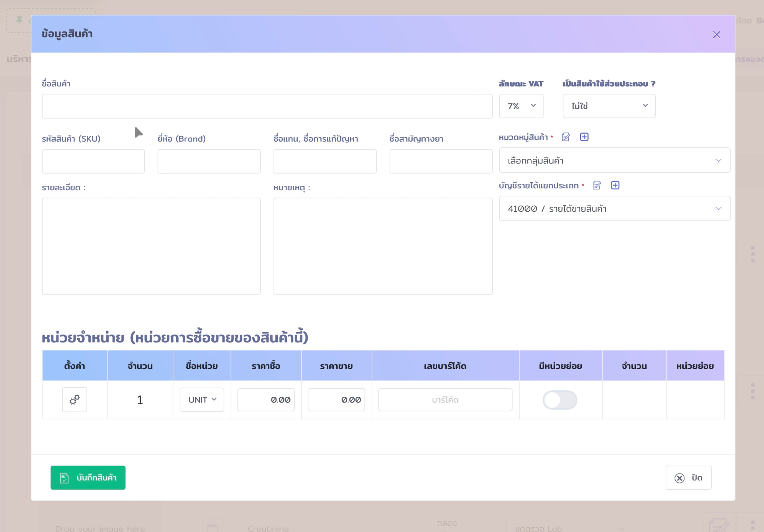Click the edit icon beside หมวดหมู่สินค้า label
The width and height of the screenshot is (764, 532).
click(x=566, y=137)
